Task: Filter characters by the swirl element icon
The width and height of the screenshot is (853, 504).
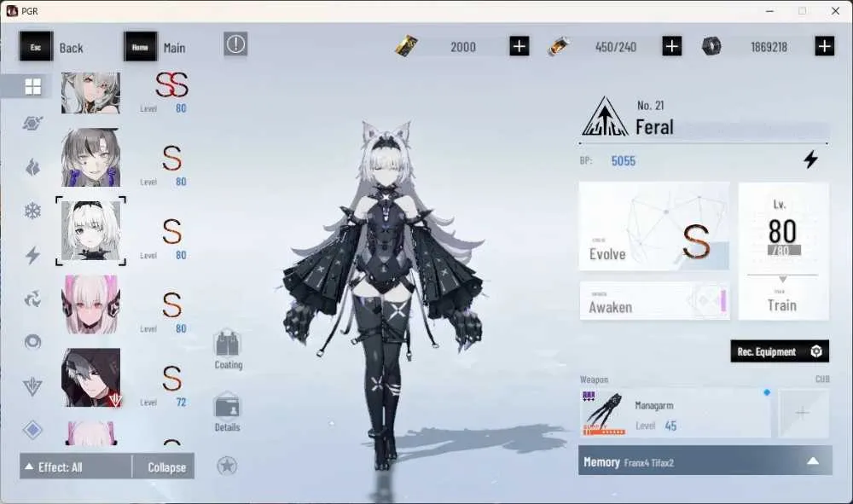Action: coord(32,298)
